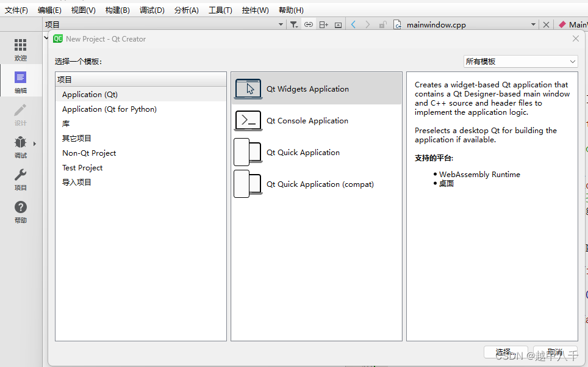Open Projects mode wrench icon
This screenshot has width=588, height=367.
click(x=21, y=175)
